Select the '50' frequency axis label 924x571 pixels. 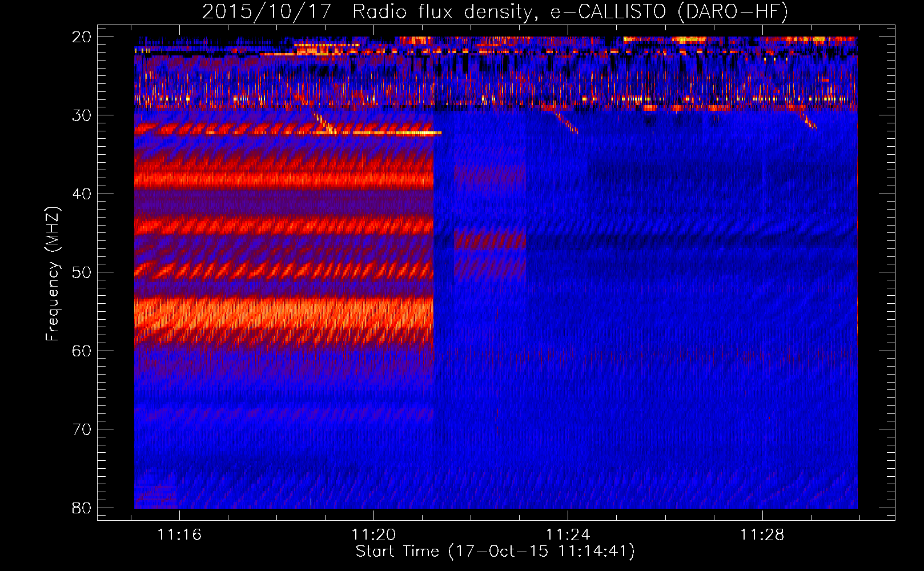click(82, 272)
